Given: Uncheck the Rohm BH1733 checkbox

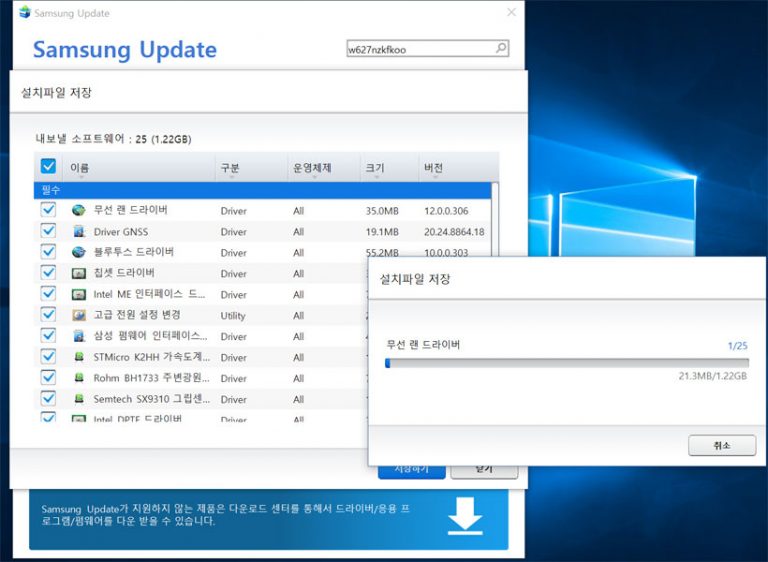Looking at the screenshot, I should (x=48, y=377).
